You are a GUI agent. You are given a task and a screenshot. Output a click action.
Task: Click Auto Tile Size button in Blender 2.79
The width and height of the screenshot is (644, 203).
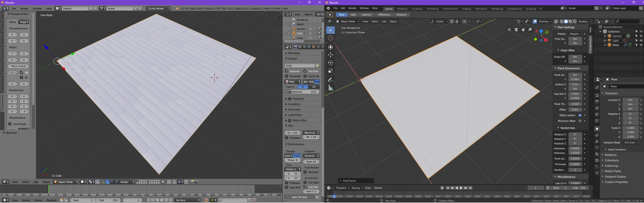click(299, 197)
